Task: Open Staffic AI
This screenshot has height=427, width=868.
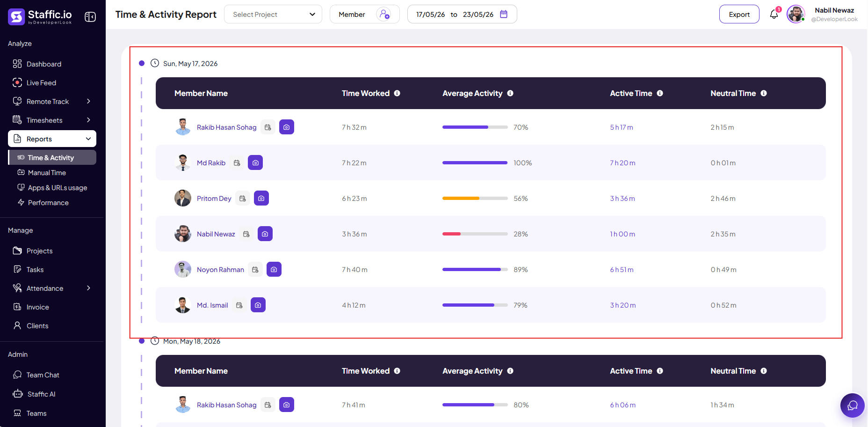Action: pyautogui.click(x=41, y=394)
